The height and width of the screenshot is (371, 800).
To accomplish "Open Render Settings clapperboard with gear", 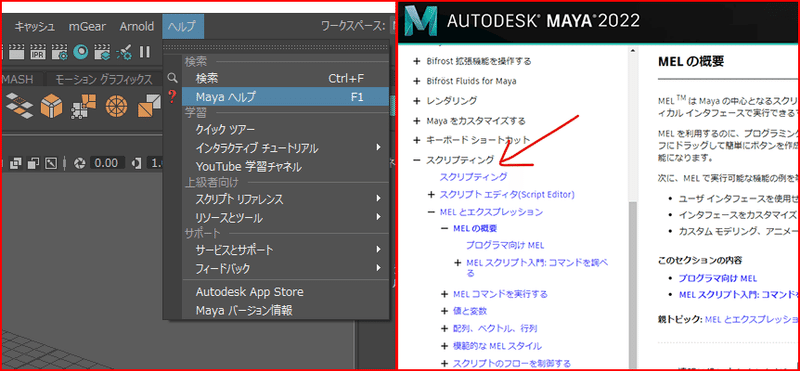I will tap(60, 51).
